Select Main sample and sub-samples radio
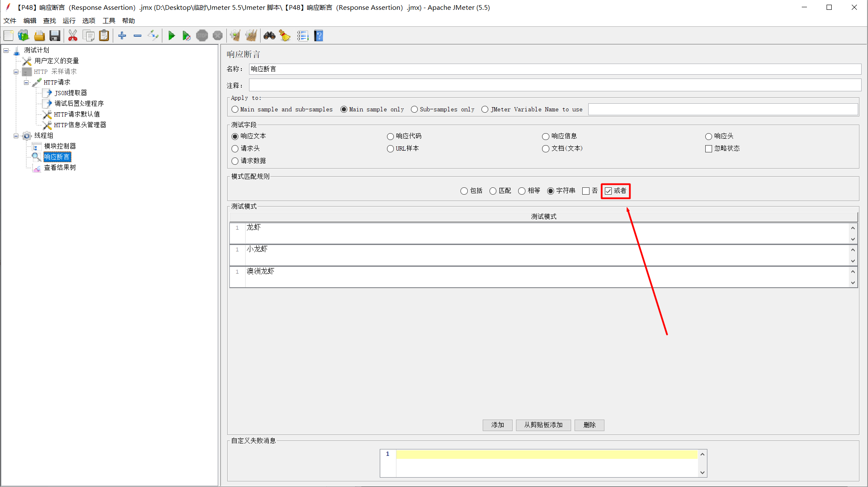Screen dimensions: 868x487 click(235, 110)
